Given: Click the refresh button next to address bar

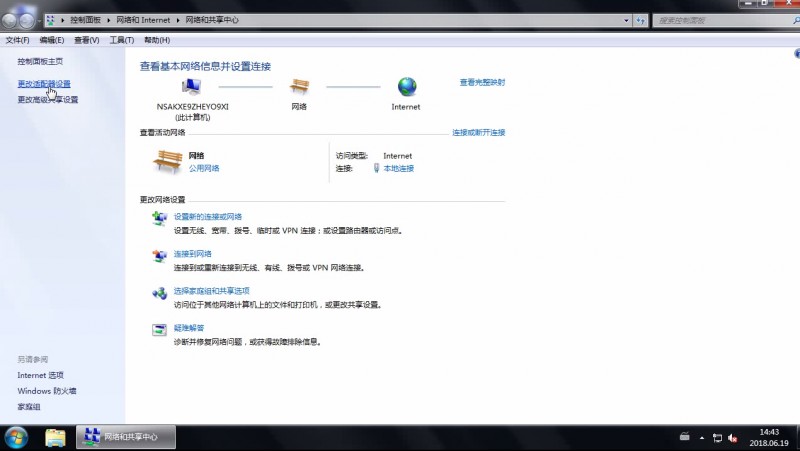Looking at the screenshot, I should (640, 20).
